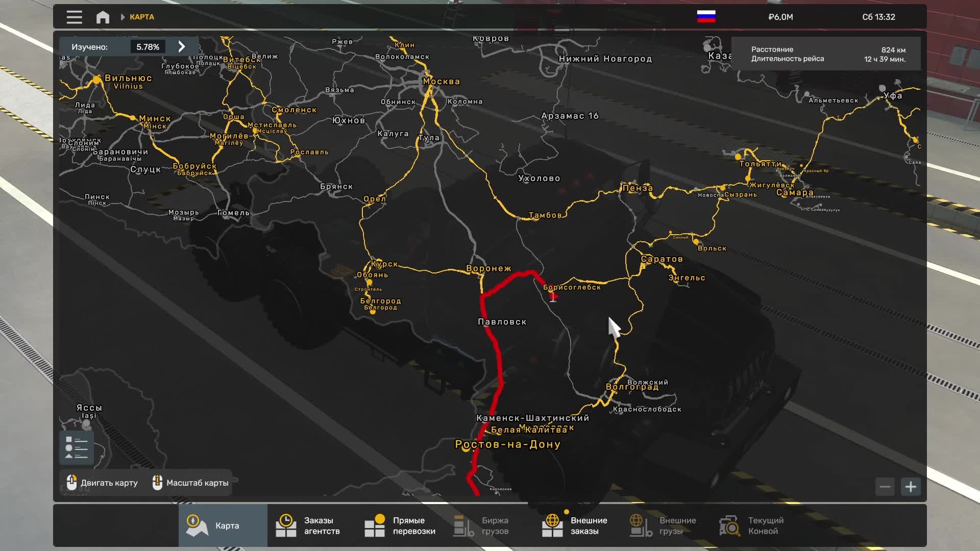Open the map legend panel icon
Viewport: 980px width, 551px height.
(x=77, y=448)
